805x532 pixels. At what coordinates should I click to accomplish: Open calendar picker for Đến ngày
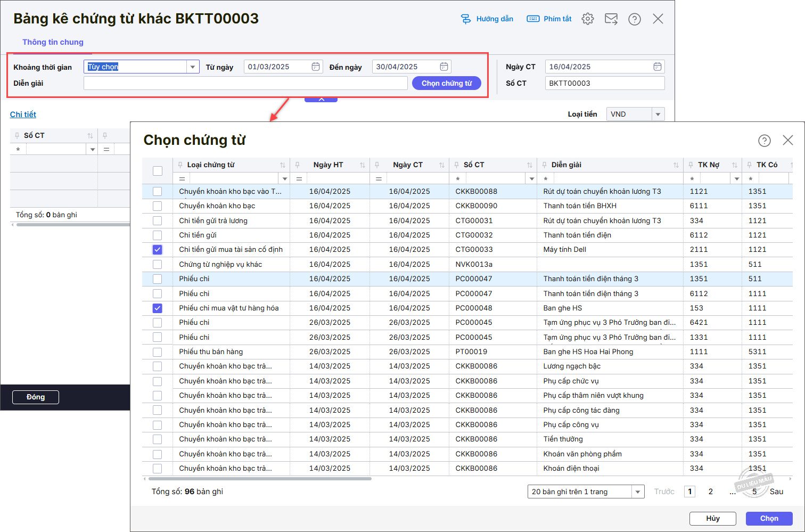click(444, 67)
